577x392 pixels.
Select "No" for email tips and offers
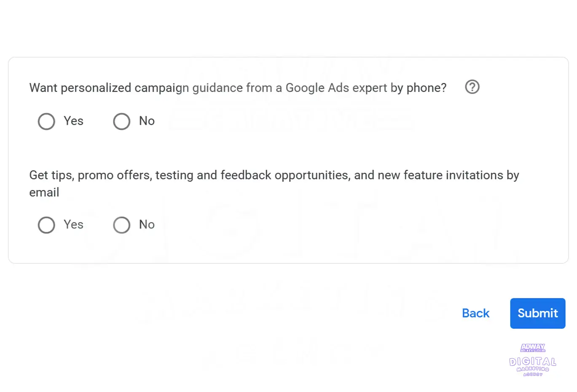click(121, 225)
